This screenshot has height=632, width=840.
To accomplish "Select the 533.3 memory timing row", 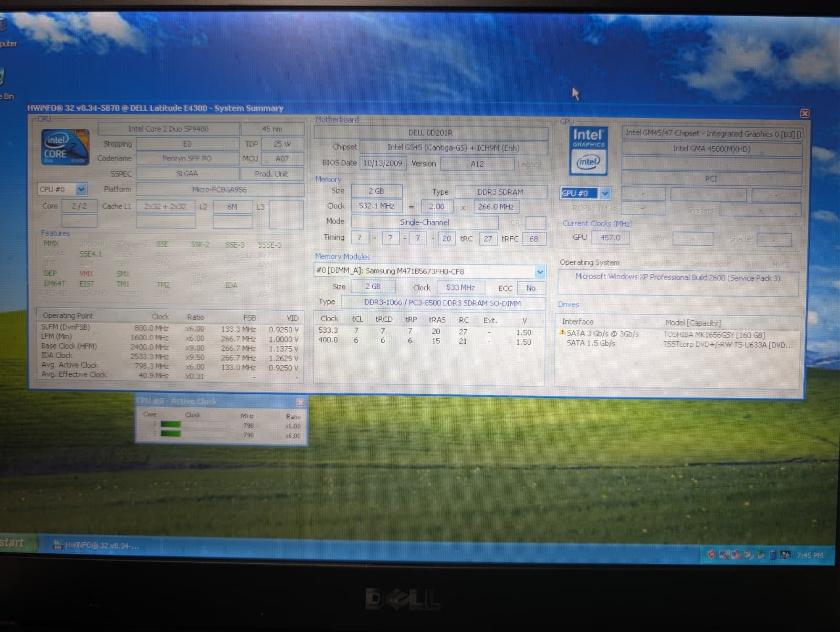I will [428, 332].
